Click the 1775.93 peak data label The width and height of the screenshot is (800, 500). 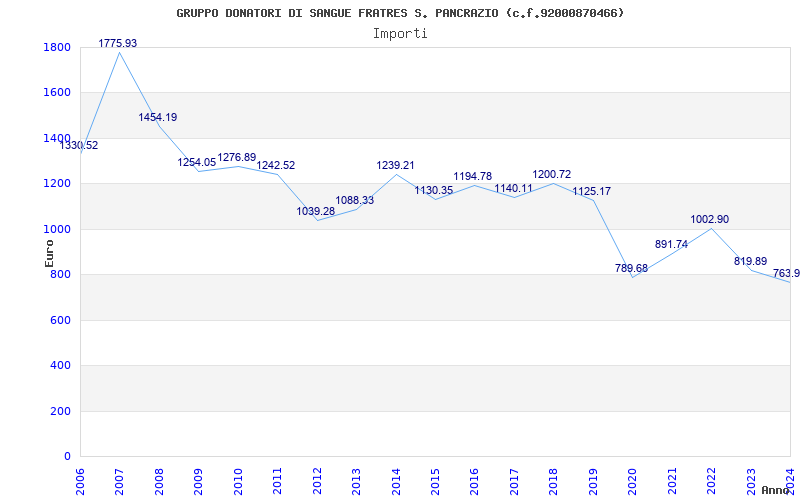pyautogui.click(x=118, y=43)
